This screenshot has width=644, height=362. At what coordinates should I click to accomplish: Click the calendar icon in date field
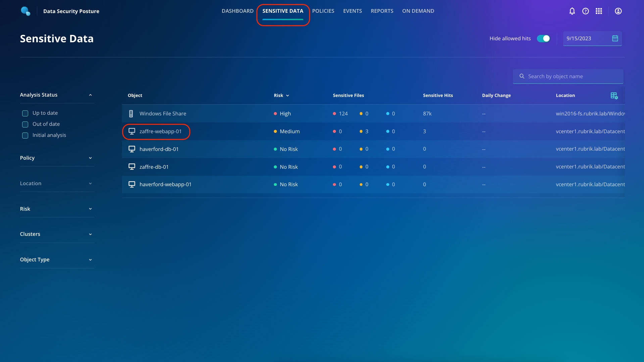pos(615,38)
